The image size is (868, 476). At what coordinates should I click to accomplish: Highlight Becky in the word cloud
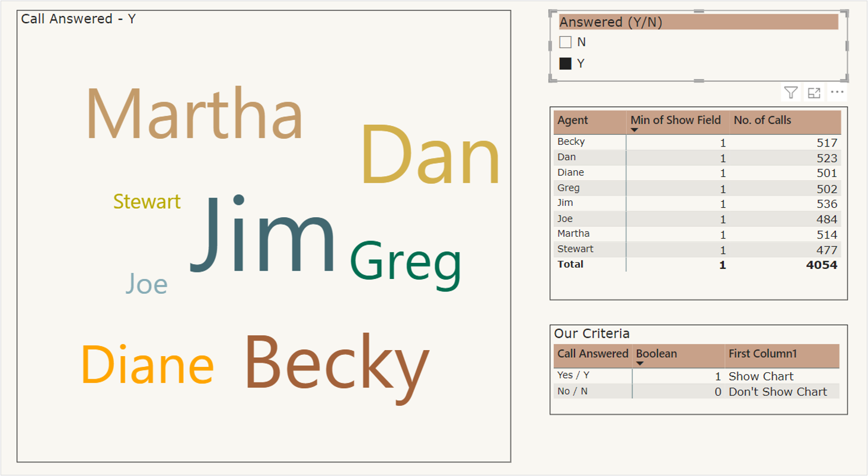point(336,361)
